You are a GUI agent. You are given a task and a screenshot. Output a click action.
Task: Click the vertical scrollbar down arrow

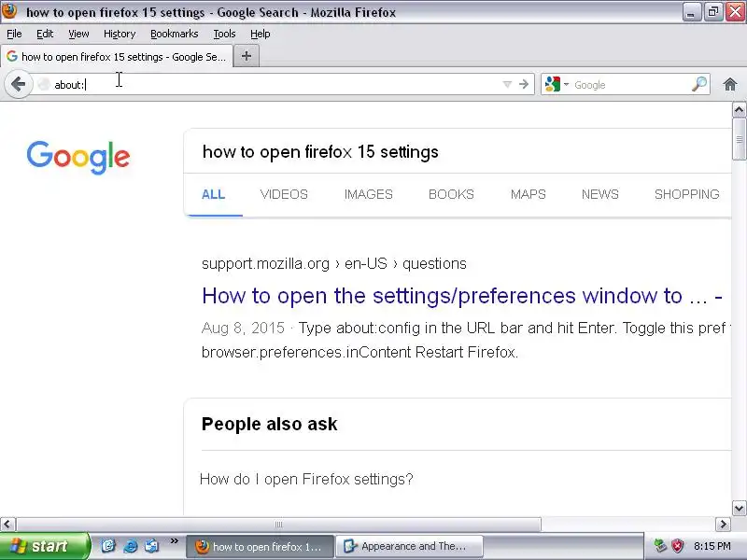point(739,508)
